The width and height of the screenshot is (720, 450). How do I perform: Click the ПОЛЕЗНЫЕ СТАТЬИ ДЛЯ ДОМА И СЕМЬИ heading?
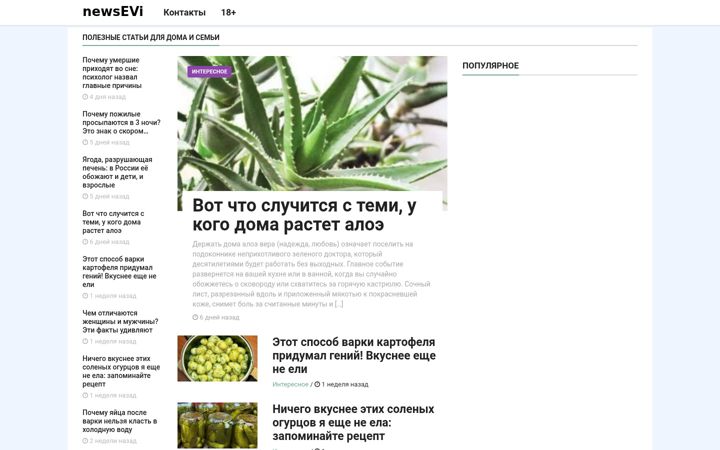pos(151,37)
